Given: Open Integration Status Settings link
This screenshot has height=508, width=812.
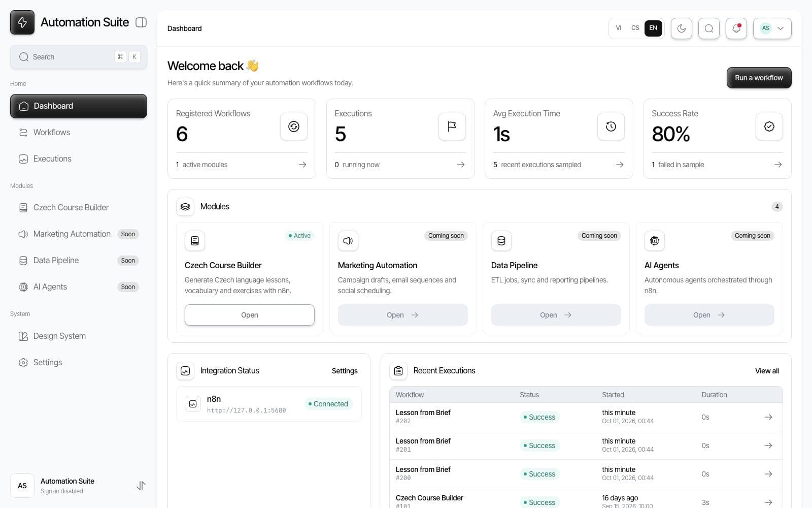Looking at the screenshot, I should 345,371.
